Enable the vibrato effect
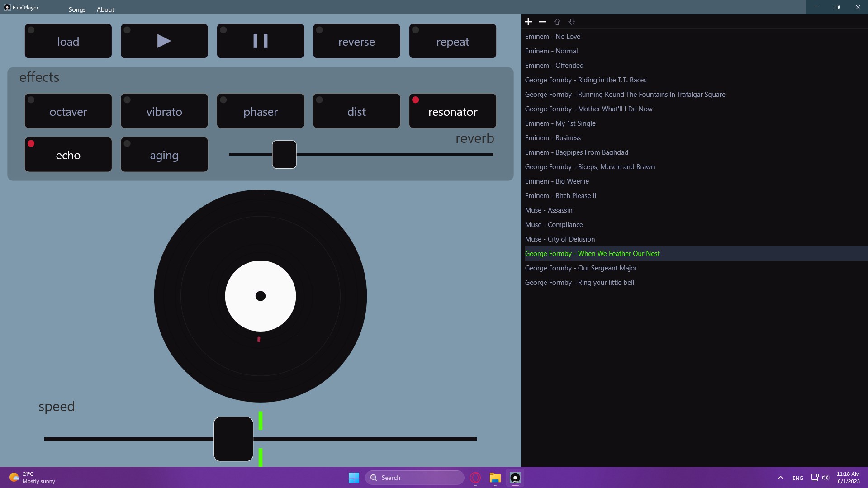 click(x=164, y=111)
